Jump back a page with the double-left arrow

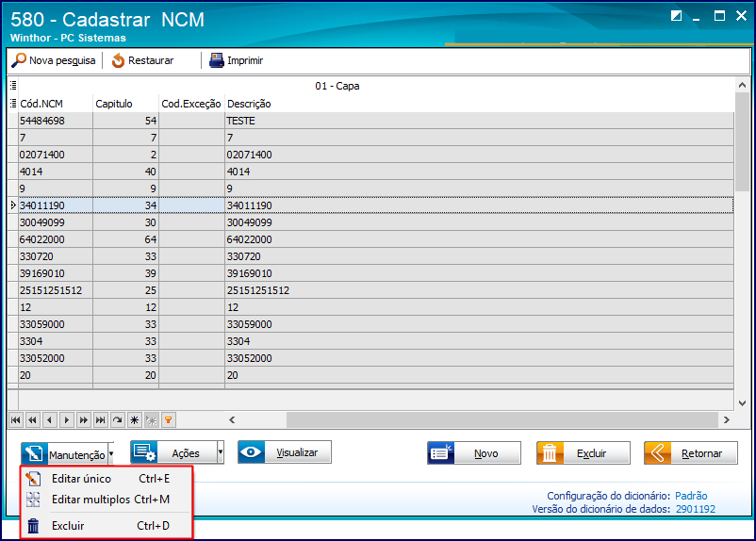point(32,420)
